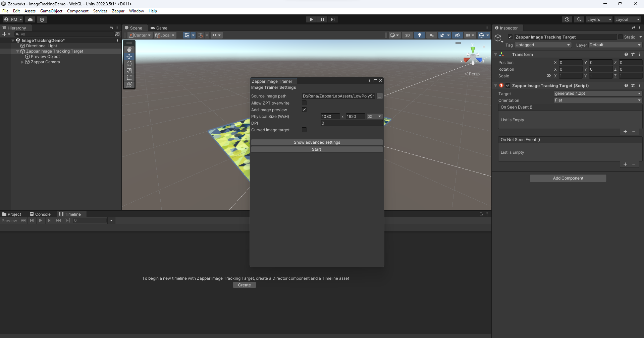Click the scene orientation gizmo Y axis
The width and height of the screenshot is (644, 338).
(x=473, y=50)
